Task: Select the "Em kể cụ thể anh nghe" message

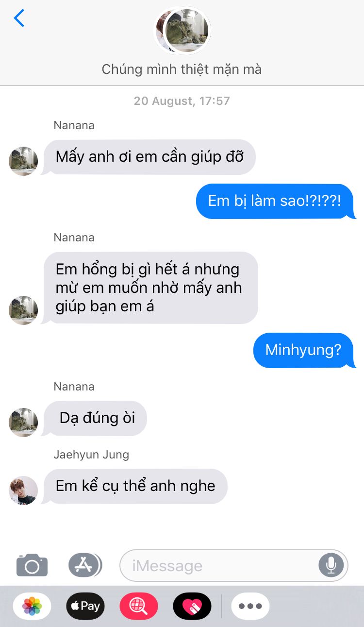Action: click(x=135, y=486)
